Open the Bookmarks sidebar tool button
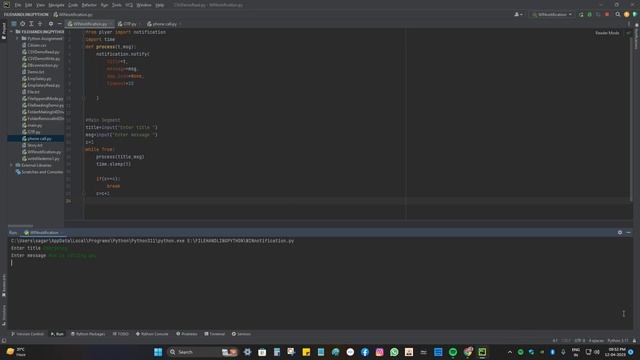Screen dimensions: 640x360 [x=4, y=285]
